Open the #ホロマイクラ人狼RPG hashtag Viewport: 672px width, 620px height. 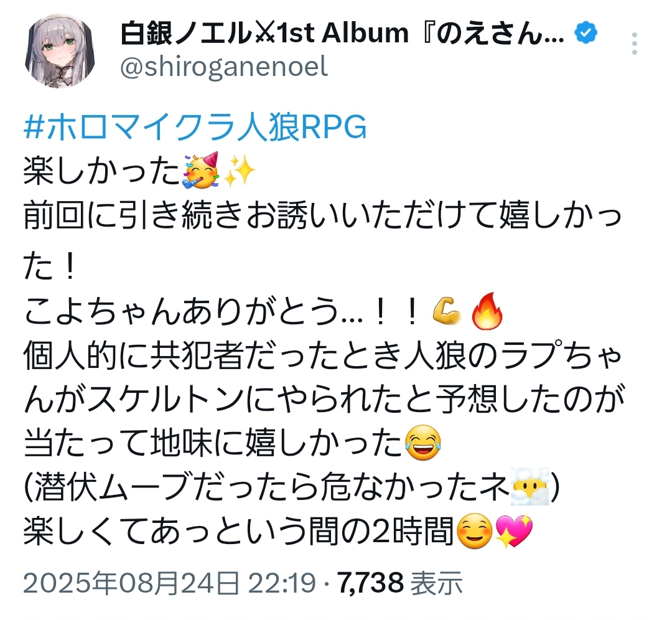(x=195, y=127)
